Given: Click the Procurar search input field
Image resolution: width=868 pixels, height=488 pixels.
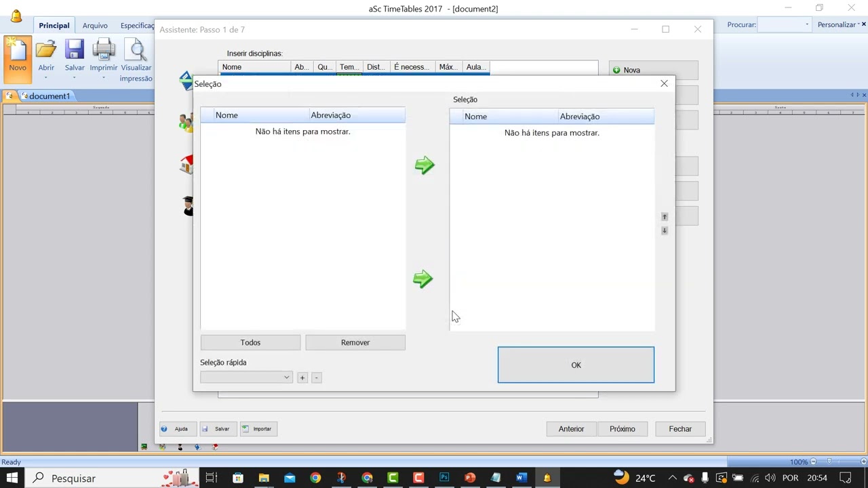Looking at the screenshot, I should click(x=781, y=25).
